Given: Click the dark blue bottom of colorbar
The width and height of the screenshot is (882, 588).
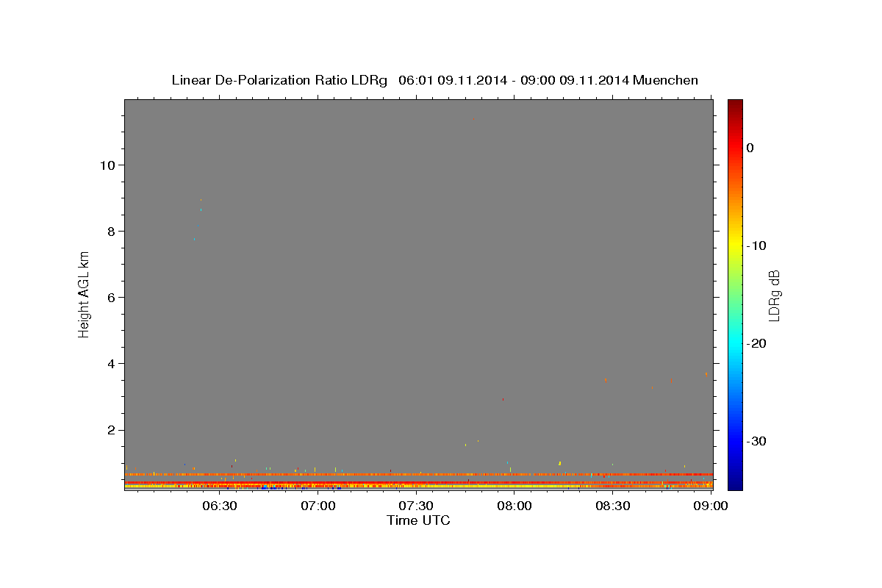Looking at the screenshot, I should pyautogui.click(x=735, y=484).
